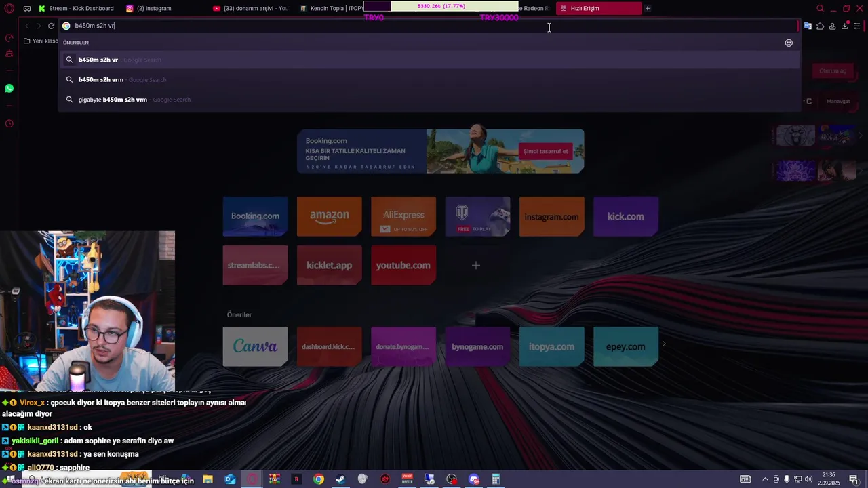Open the Booking.com speed dial tile
868x488 pixels.
(255, 216)
